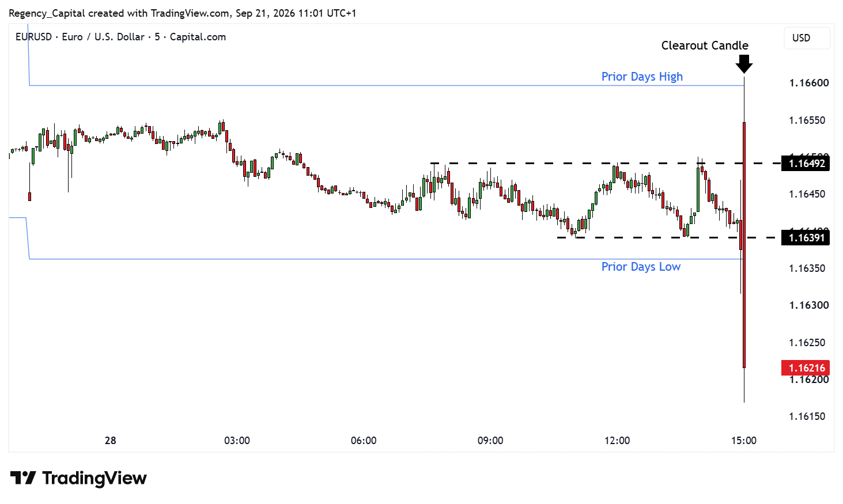The width and height of the screenshot is (843, 504).
Task: Click the 12:00 time axis label
Action: click(617, 441)
